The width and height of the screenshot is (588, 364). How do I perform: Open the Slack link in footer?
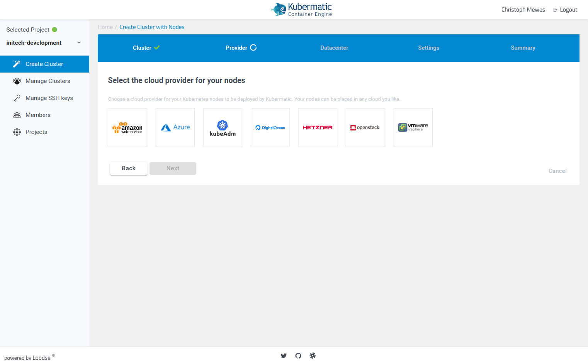pyautogui.click(x=313, y=356)
